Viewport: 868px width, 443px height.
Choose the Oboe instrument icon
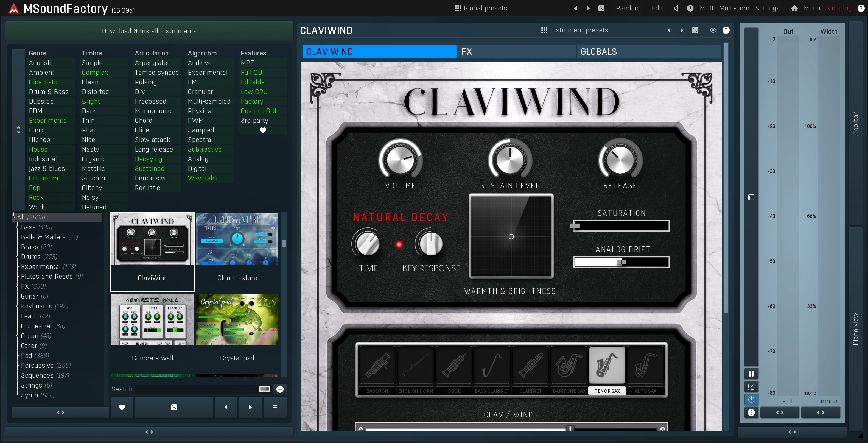point(453,366)
